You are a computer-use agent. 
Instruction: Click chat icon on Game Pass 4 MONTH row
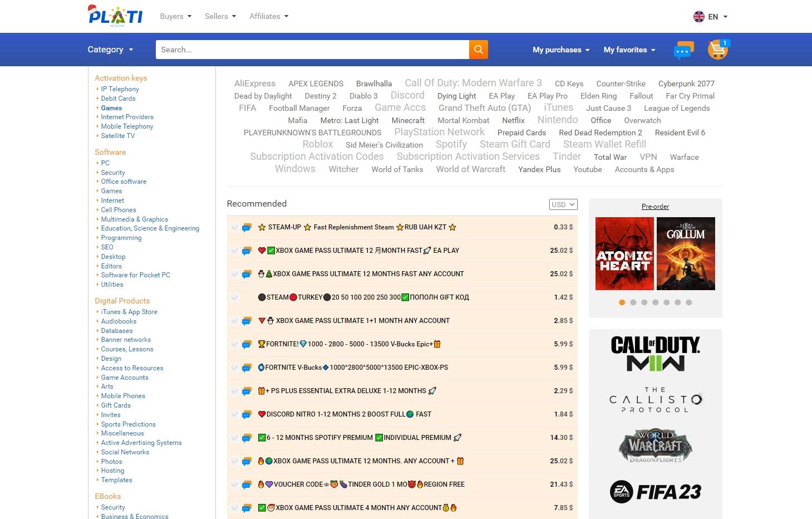pyautogui.click(x=247, y=508)
